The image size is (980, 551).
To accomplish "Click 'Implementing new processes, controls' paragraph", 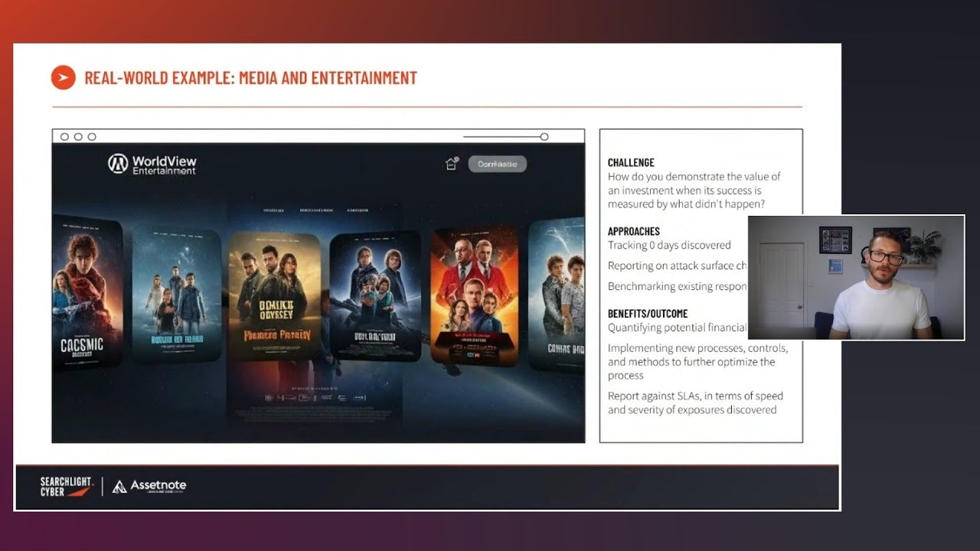I will pos(697,362).
